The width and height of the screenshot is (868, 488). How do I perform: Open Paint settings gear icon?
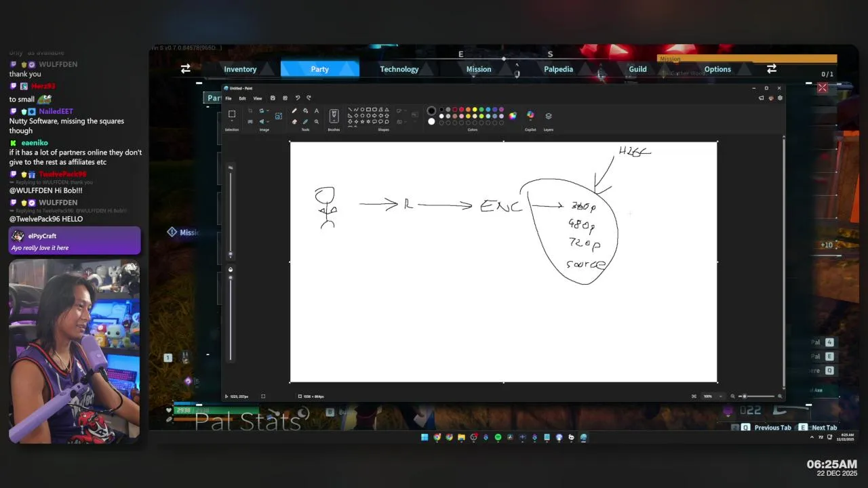point(780,98)
